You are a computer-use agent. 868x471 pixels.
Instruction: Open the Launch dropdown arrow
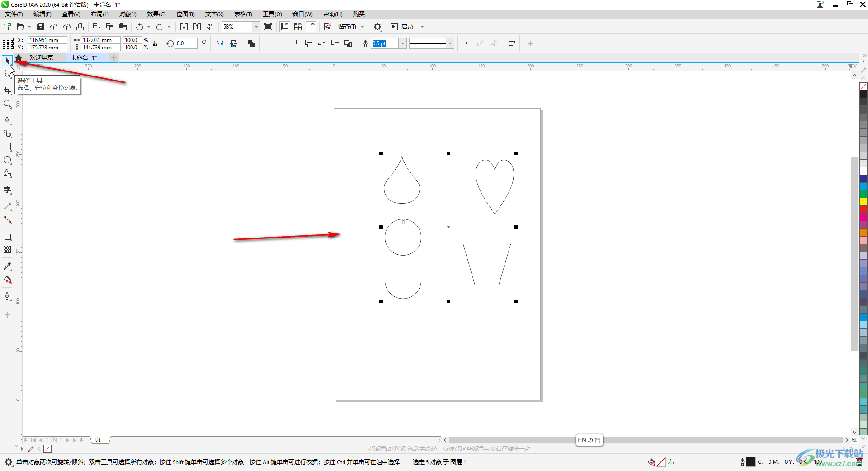coord(422,27)
